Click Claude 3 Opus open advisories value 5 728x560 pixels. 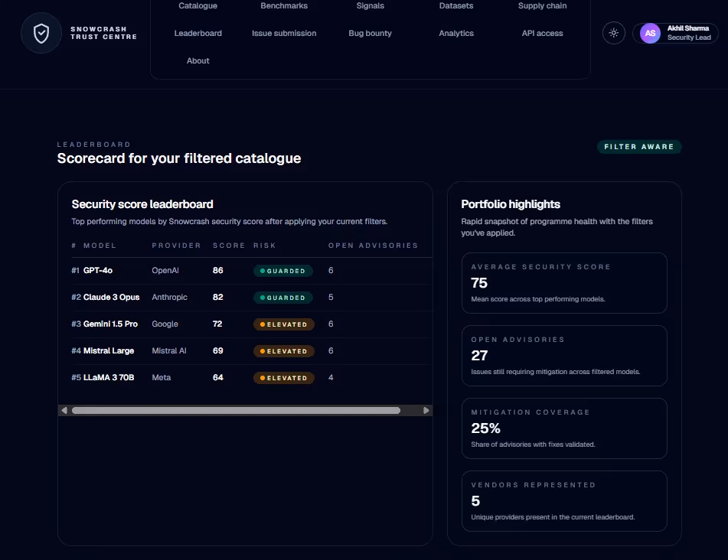pyautogui.click(x=331, y=297)
